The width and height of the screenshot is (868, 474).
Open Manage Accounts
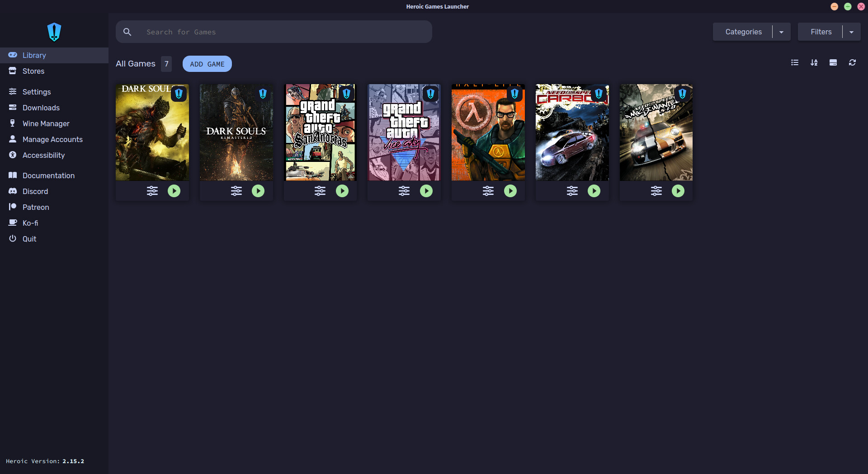click(x=54, y=139)
